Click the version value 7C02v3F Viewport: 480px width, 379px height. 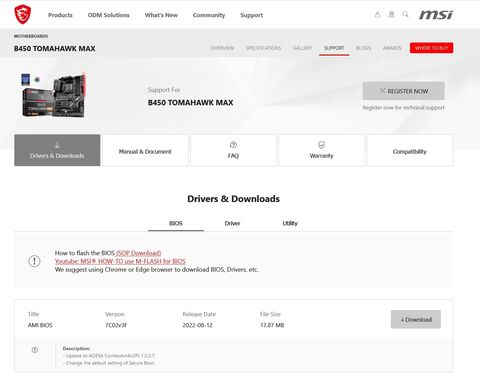click(x=116, y=325)
